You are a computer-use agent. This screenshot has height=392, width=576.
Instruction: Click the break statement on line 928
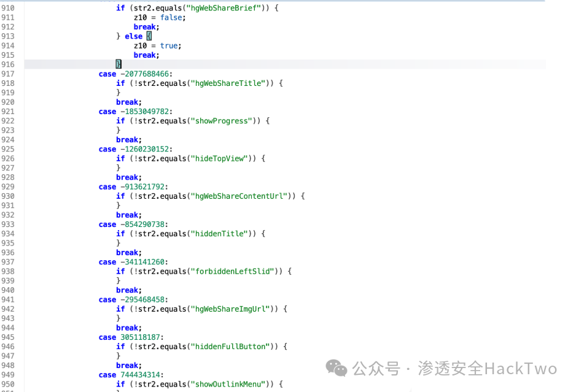point(128,177)
